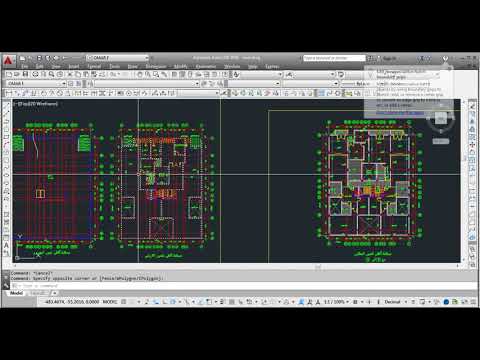
Task: Click the keyword search field in title bar
Action: tap(334, 58)
